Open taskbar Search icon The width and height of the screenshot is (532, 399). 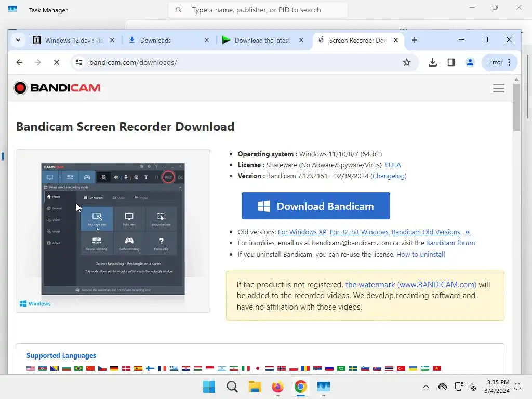(232, 387)
